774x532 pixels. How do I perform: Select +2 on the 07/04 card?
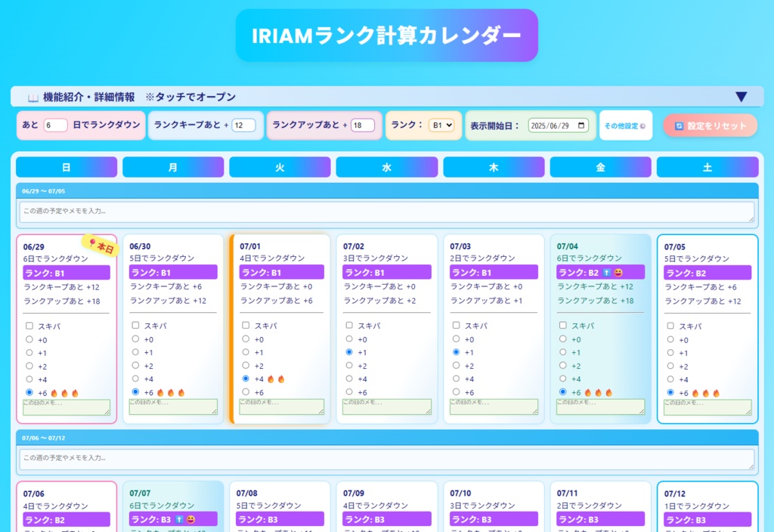(562, 365)
